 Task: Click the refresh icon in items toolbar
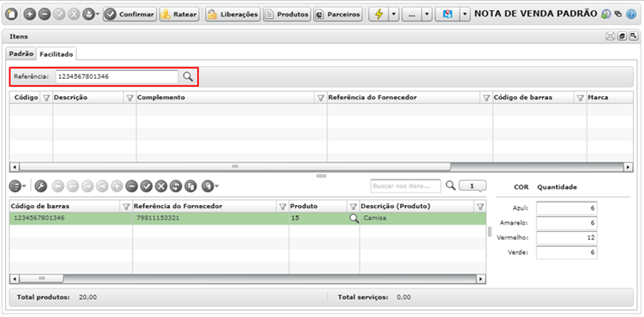pyautogui.click(x=176, y=186)
